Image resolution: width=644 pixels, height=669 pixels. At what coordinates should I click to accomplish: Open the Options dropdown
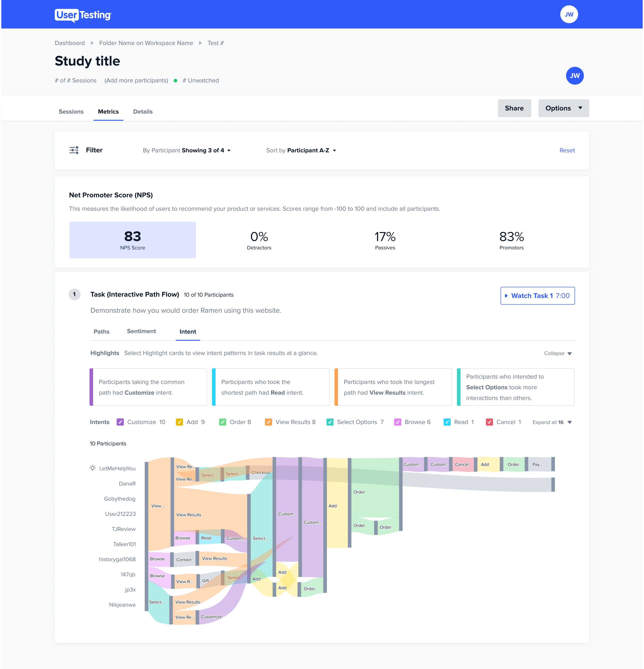click(x=563, y=108)
